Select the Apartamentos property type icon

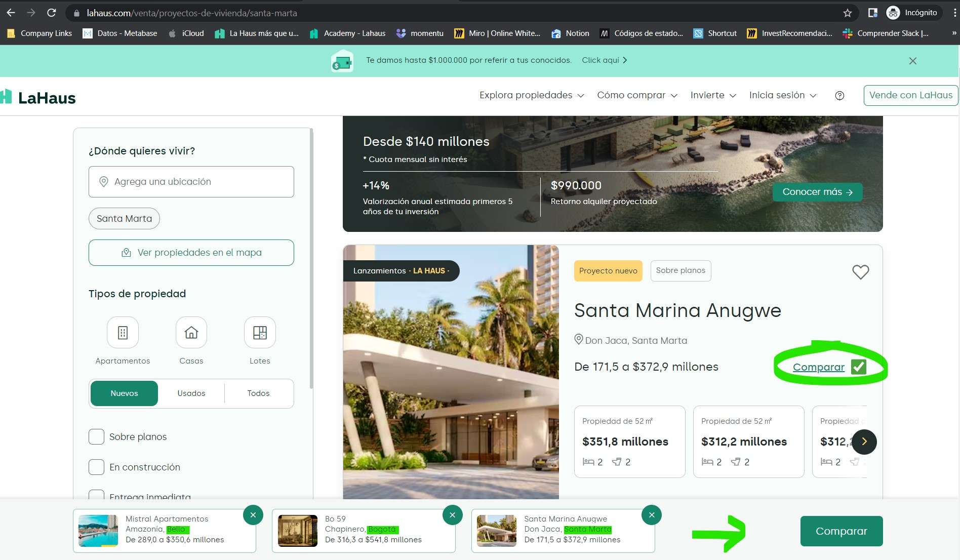tap(123, 333)
